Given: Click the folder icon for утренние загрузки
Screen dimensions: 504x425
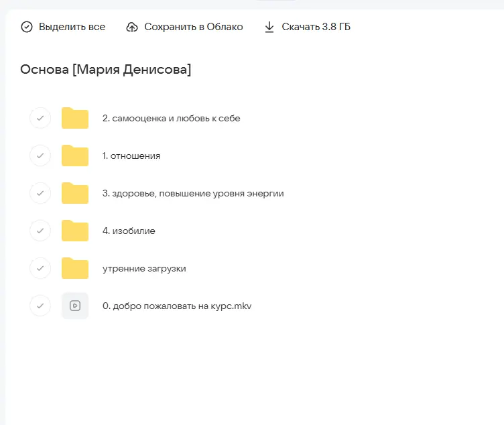Looking at the screenshot, I should point(75,268).
